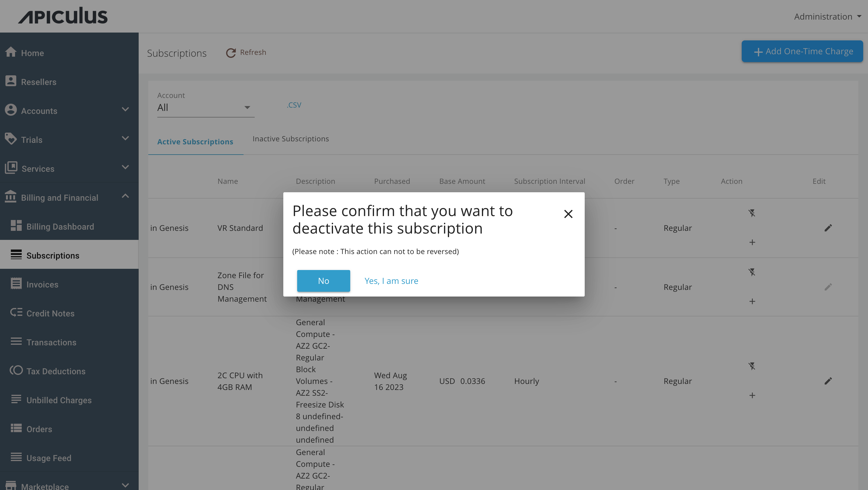Viewport: 868px width, 490px height.
Task: Click the edit pencil icon on VR Standard row
Action: click(x=828, y=228)
